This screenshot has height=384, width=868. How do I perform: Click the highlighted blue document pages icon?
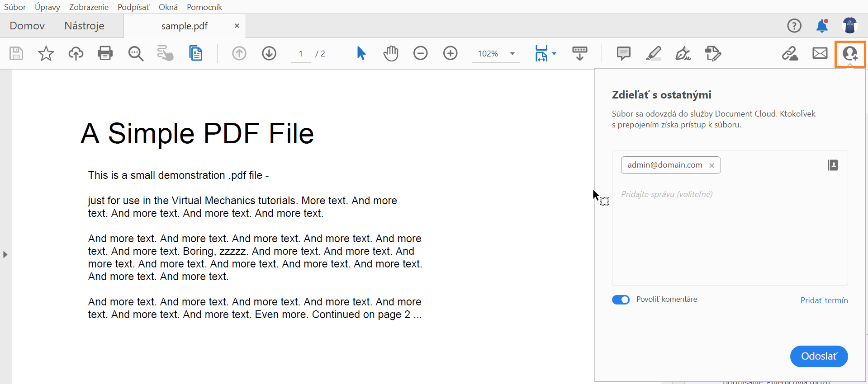(x=195, y=53)
